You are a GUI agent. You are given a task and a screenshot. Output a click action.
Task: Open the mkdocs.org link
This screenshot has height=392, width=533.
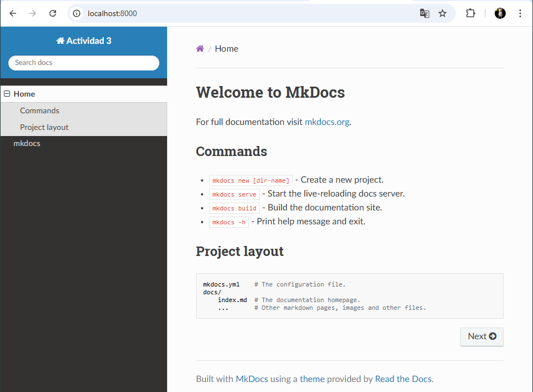(x=327, y=122)
